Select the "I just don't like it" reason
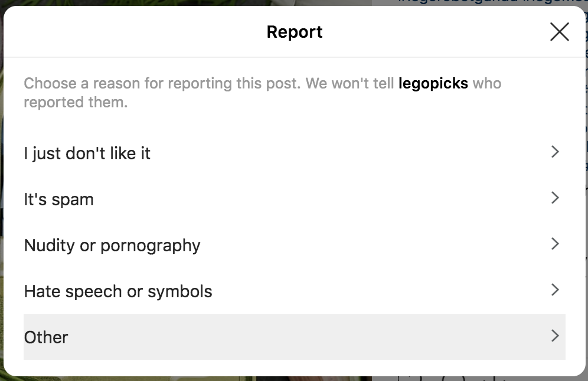This screenshot has height=381, width=588. [x=295, y=153]
